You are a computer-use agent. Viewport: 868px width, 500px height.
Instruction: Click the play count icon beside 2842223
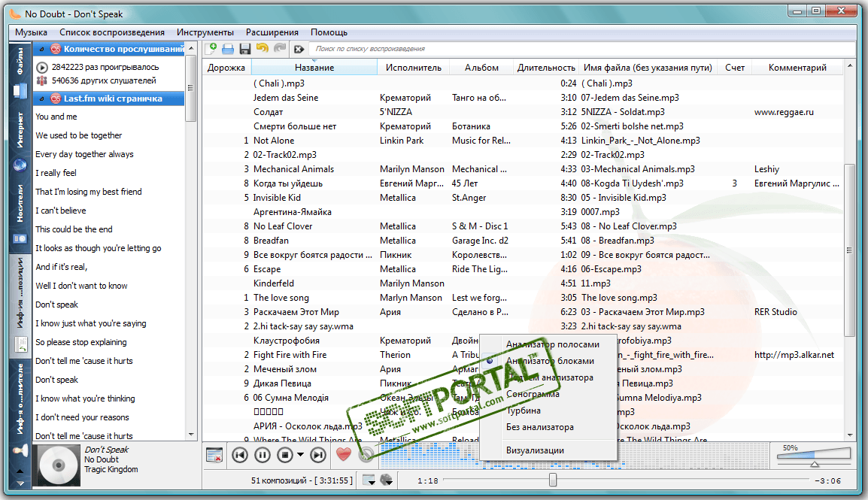tap(41, 67)
